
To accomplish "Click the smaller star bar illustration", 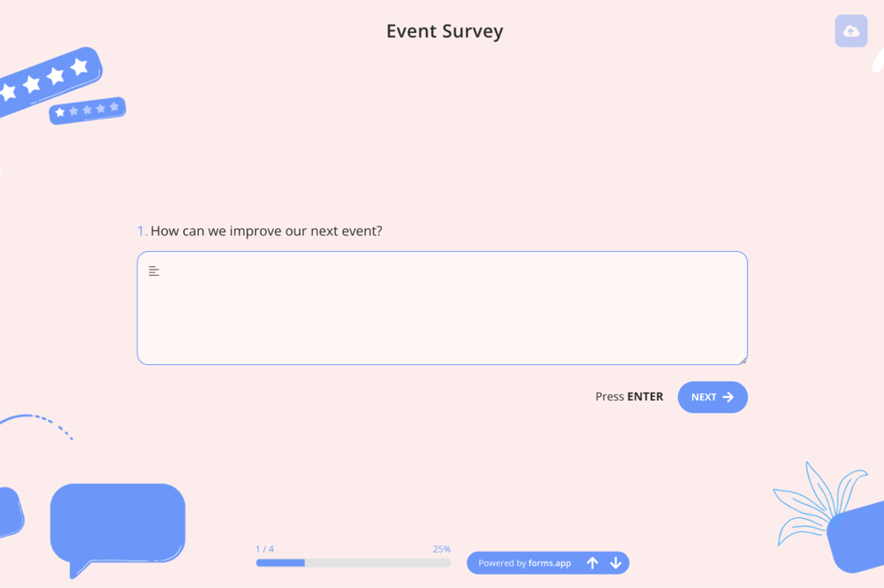I will (87, 111).
